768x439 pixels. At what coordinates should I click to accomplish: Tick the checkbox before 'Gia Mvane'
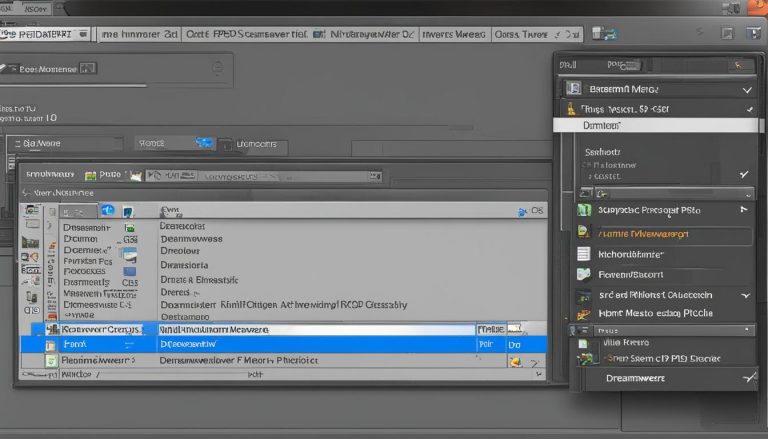pos(18,144)
